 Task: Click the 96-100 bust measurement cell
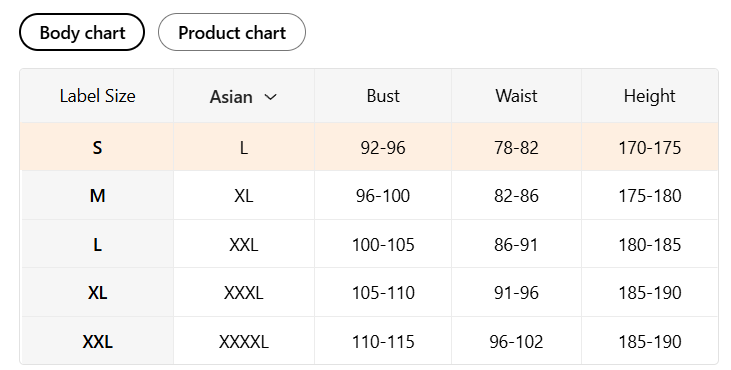coord(383,196)
